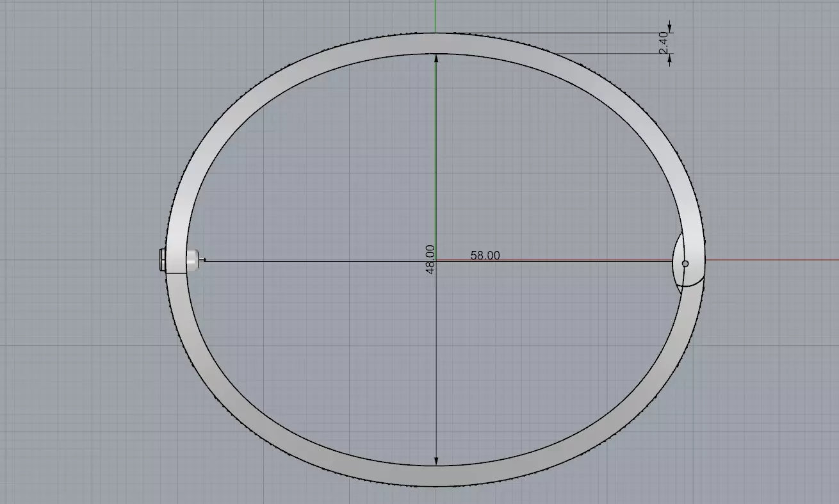Select the 58.00 dimension text

[x=485, y=255]
